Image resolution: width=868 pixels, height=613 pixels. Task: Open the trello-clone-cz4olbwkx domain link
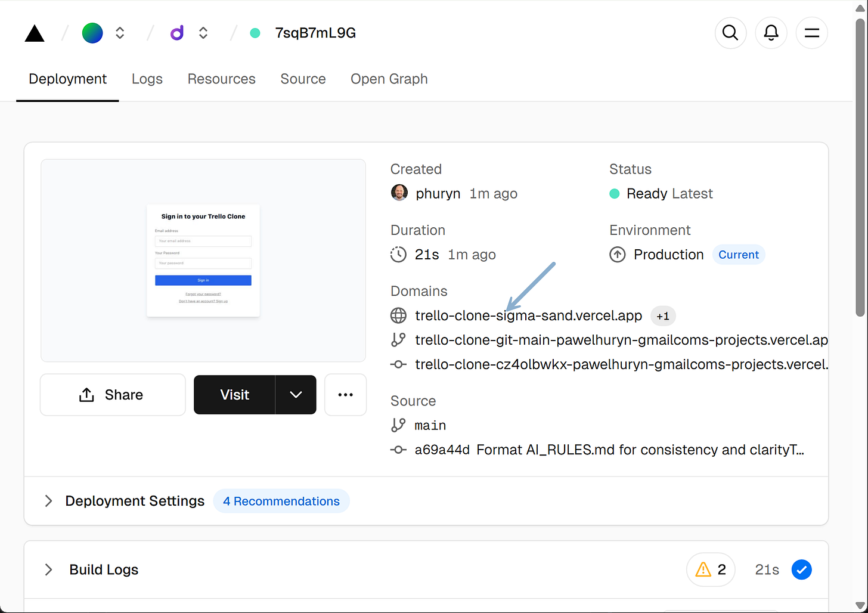point(621,364)
